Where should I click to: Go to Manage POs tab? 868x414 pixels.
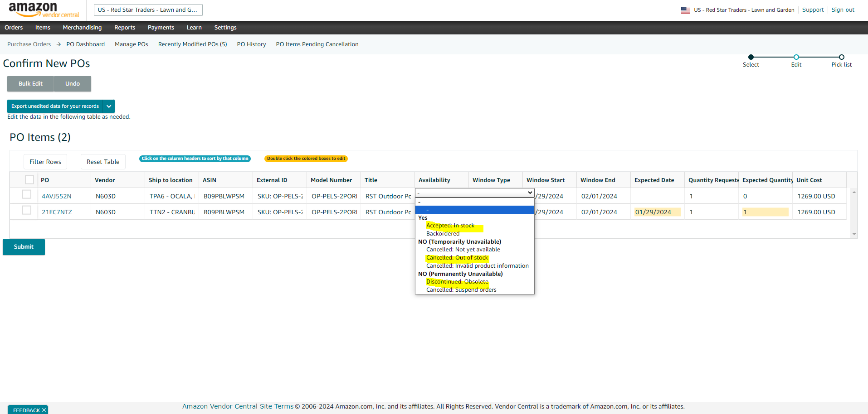tap(132, 44)
